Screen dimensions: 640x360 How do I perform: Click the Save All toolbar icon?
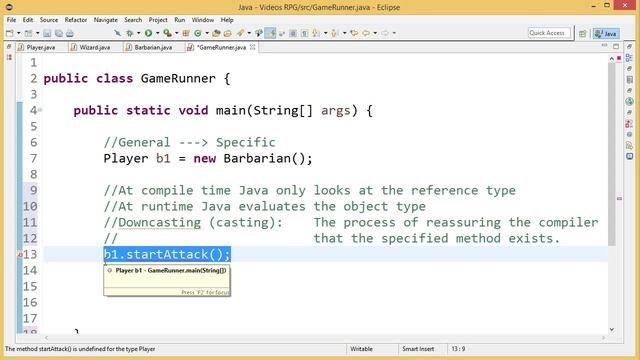click(59, 33)
